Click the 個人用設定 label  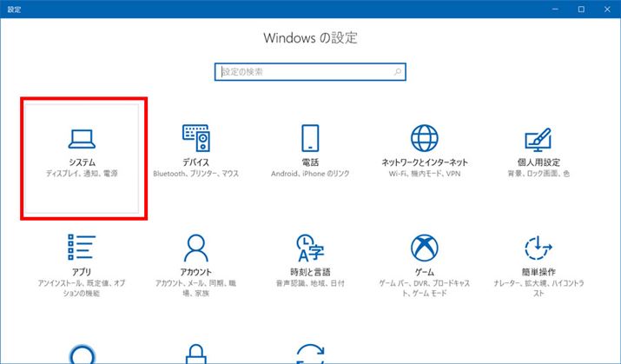tap(538, 162)
